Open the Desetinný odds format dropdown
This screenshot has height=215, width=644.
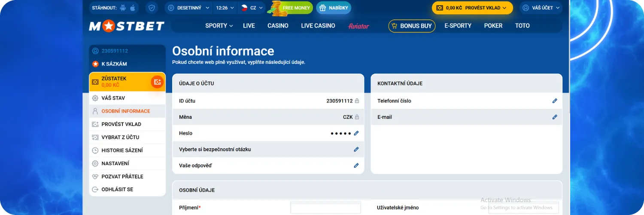coord(189,8)
